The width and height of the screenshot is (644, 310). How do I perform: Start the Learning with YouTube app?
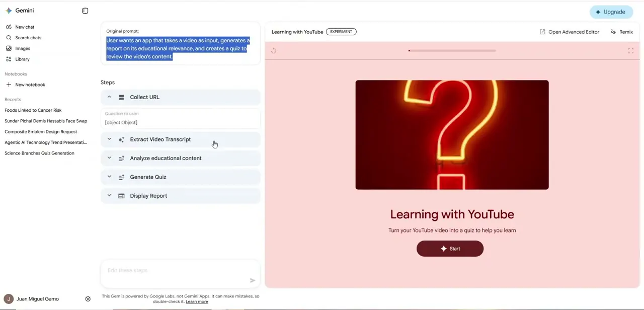450,249
